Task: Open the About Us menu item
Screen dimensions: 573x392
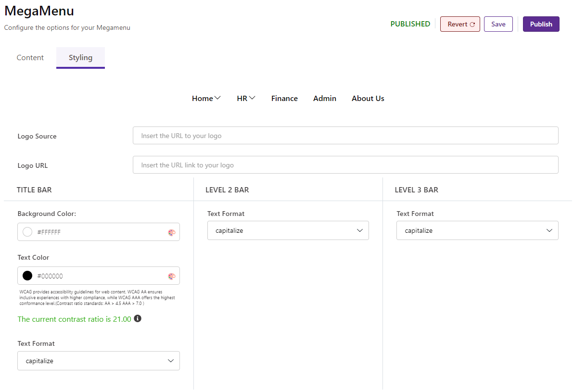Action: (368, 98)
